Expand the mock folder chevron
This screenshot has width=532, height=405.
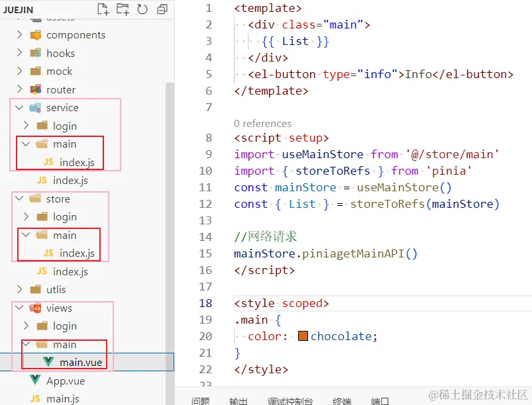point(19,71)
